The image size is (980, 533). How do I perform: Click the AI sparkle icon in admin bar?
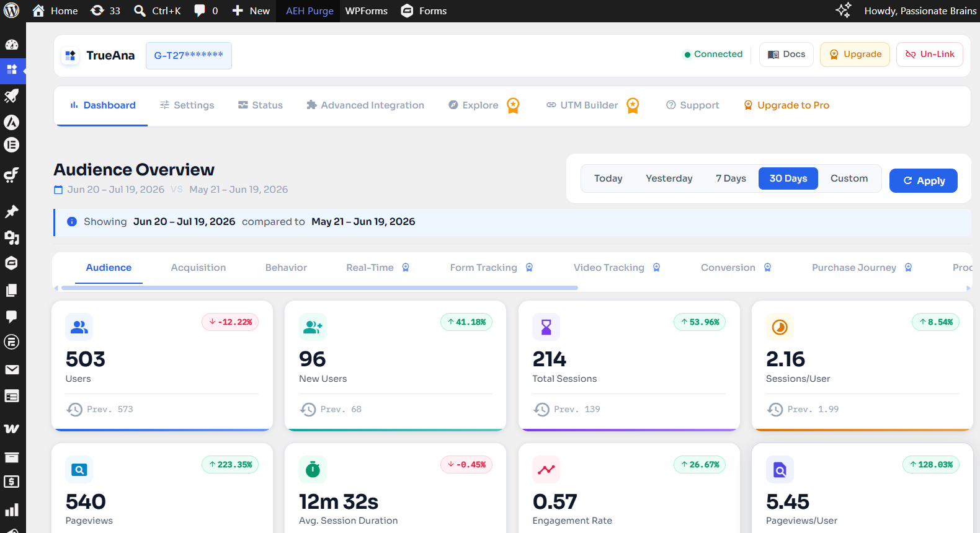tap(844, 11)
